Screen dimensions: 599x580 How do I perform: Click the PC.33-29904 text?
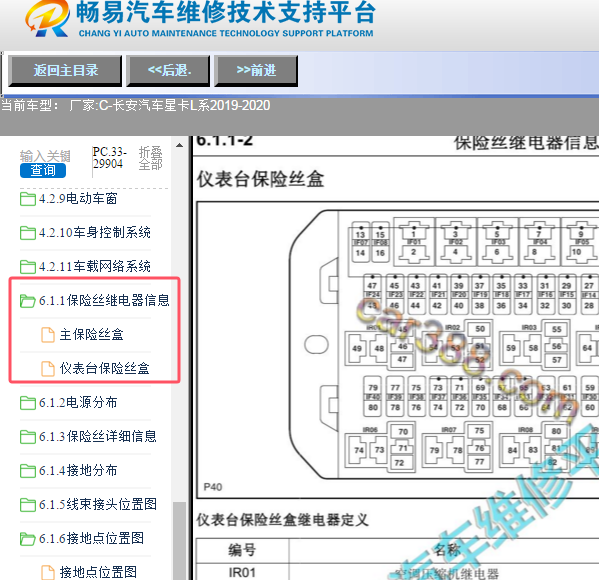(109, 158)
